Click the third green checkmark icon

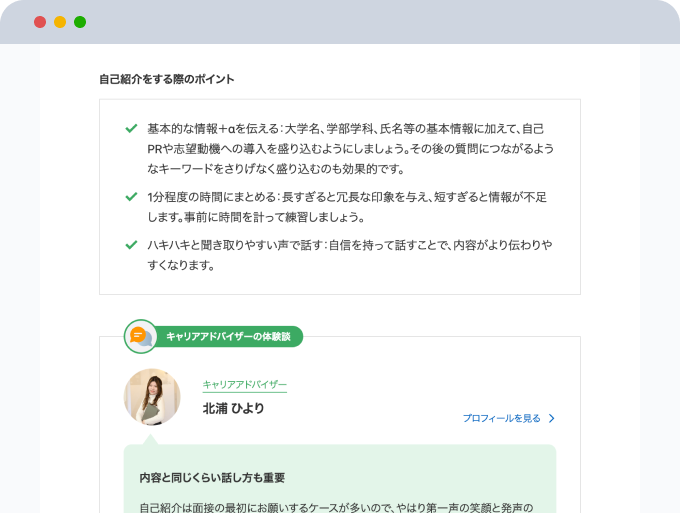coord(131,244)
